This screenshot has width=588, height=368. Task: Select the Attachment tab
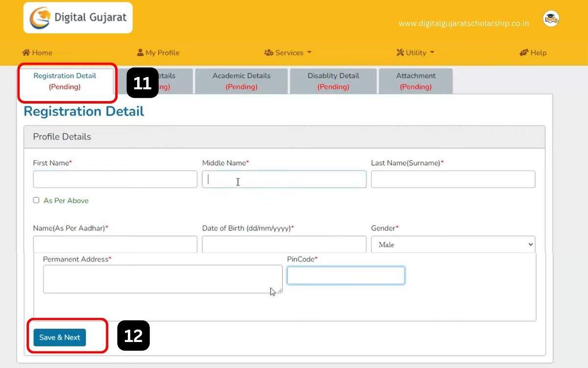(416, 80)
